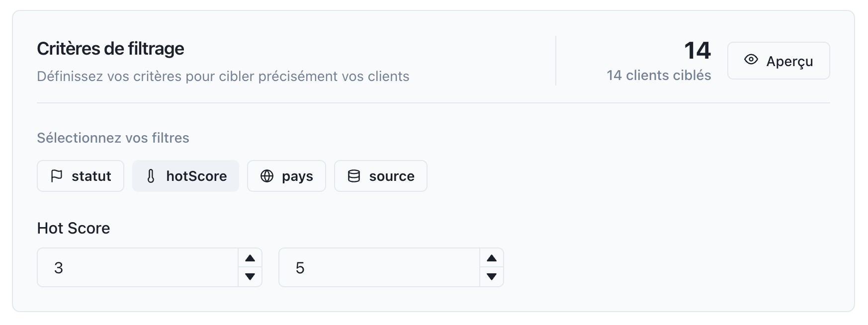Decrement the maximum Hot Score value
Viewport: 868px width, 325px height.
coord(492,277)
